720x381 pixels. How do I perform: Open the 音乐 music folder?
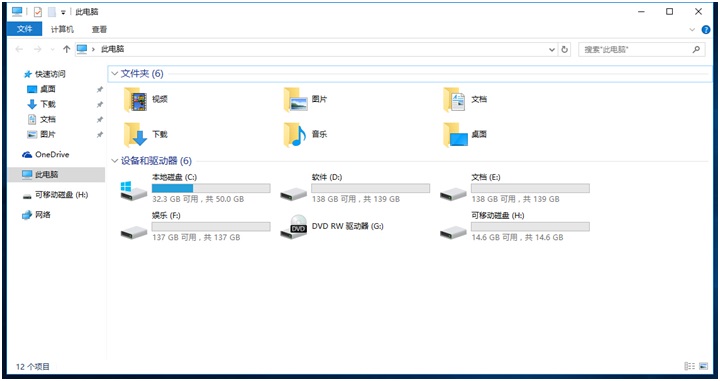(x=295, y=134)
